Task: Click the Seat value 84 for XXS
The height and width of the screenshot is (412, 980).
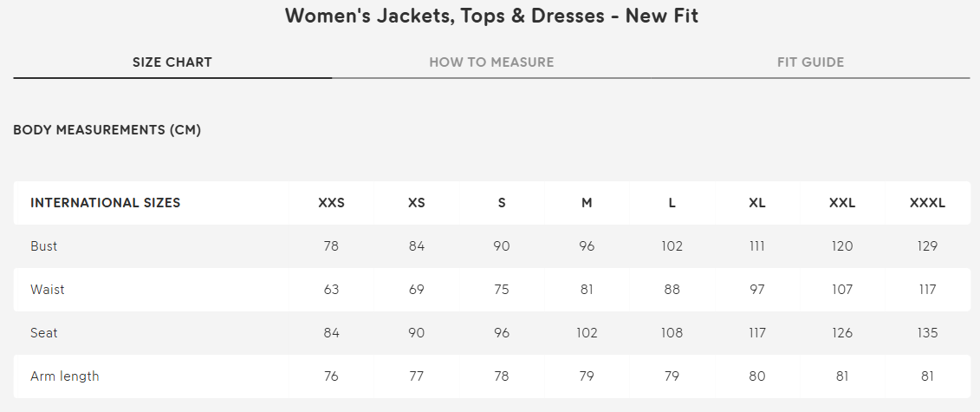Action: [331, 333]
